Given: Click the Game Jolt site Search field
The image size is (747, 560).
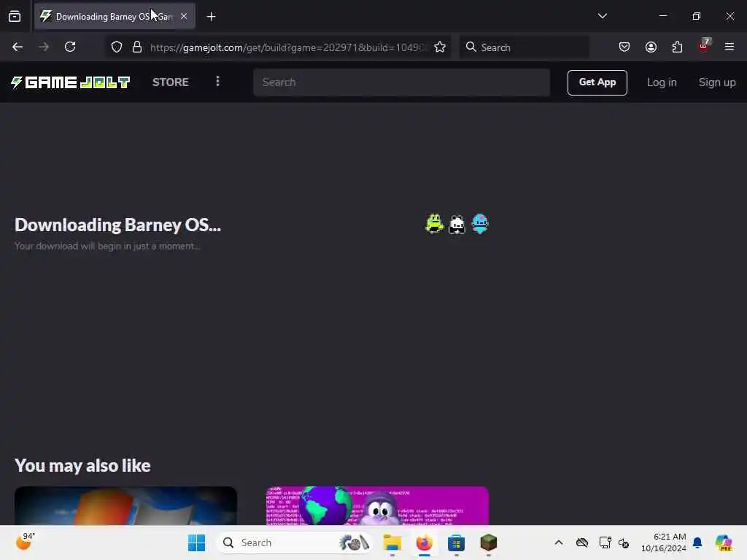Looking at the screenshot, I should tap(402, 82).
